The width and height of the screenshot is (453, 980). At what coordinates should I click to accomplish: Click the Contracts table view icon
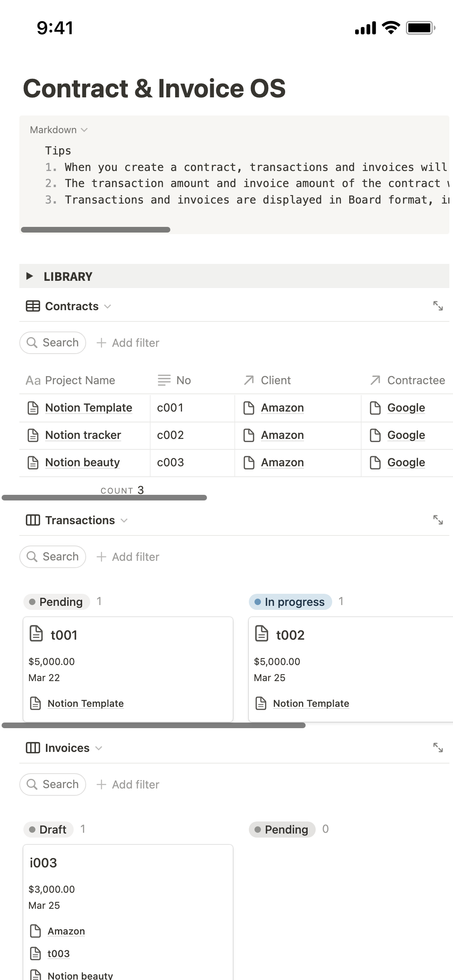click(33, 306)
